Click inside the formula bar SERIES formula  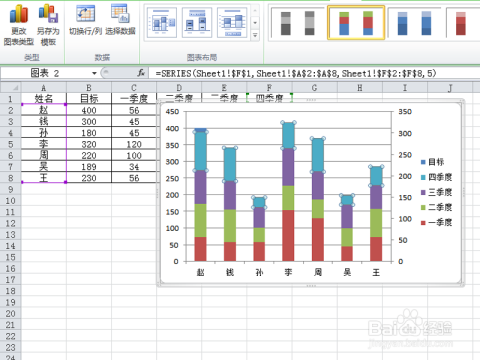pyautogui.click(x=296, y=73)
